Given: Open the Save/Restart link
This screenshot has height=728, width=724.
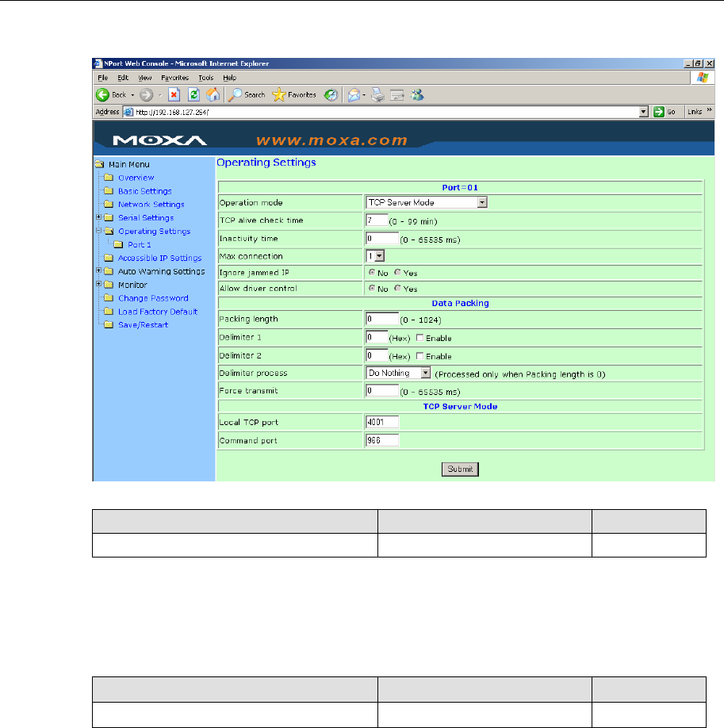Looking at the screenshot, I should 143,324.
